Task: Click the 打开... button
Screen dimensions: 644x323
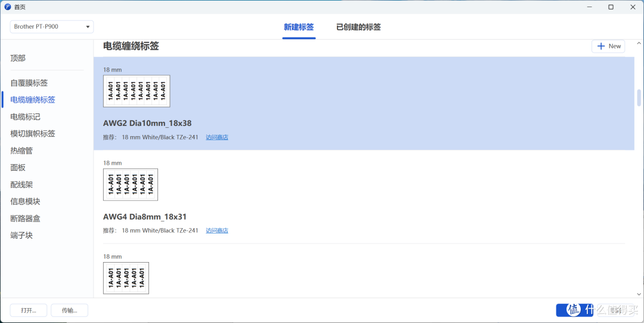Action: tap(29, 310)
